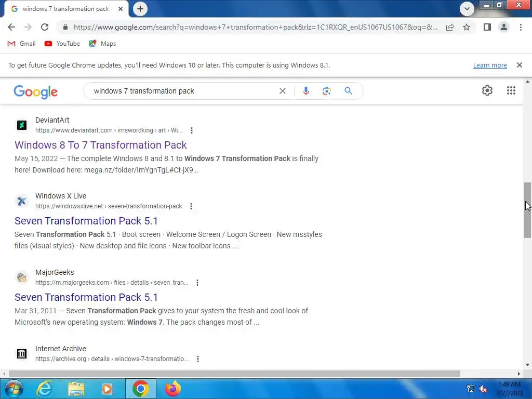
Task: Start voice search microphone
Action: (305, 91)
